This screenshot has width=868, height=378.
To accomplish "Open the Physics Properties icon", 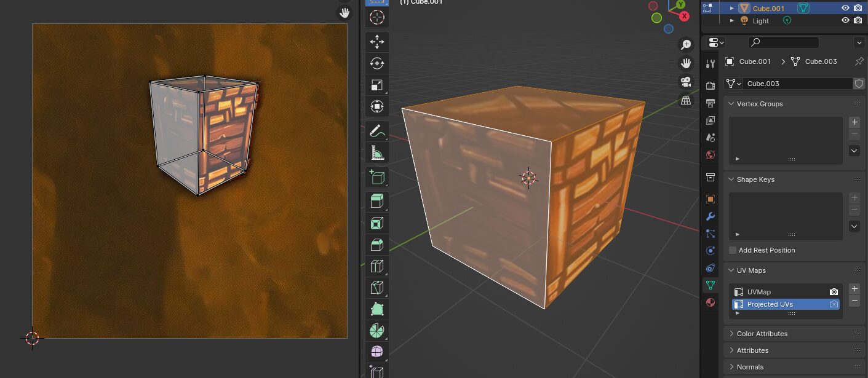I will click(711, 250).
